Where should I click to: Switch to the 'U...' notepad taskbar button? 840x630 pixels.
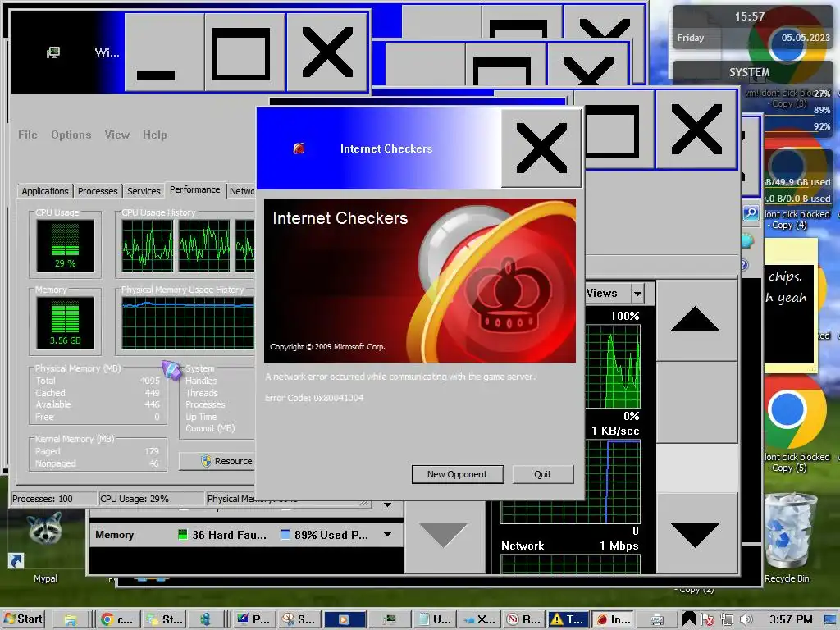click(x=435, y=619)
